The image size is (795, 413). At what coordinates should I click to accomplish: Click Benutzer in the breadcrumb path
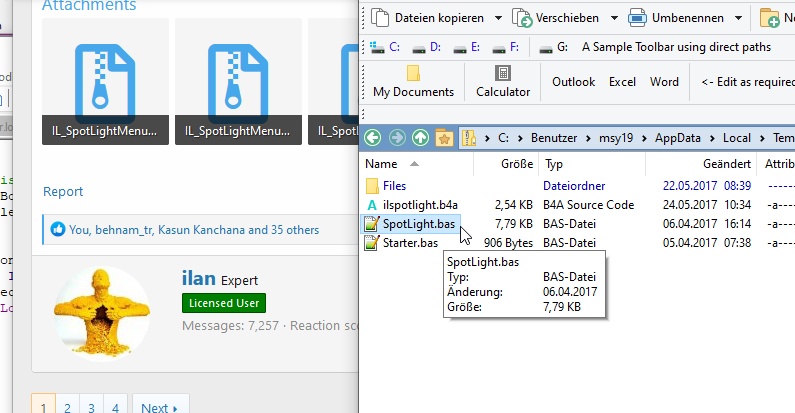click(554, 138)
